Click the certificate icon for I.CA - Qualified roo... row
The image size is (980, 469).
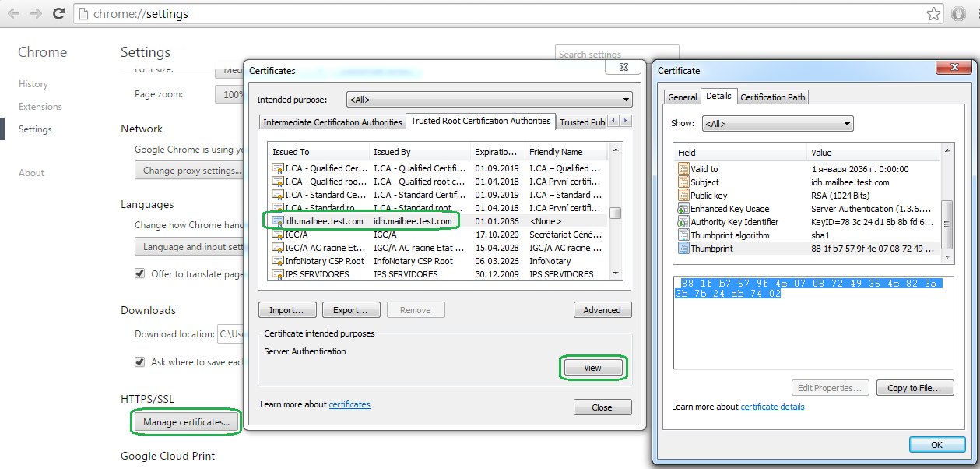277,182
